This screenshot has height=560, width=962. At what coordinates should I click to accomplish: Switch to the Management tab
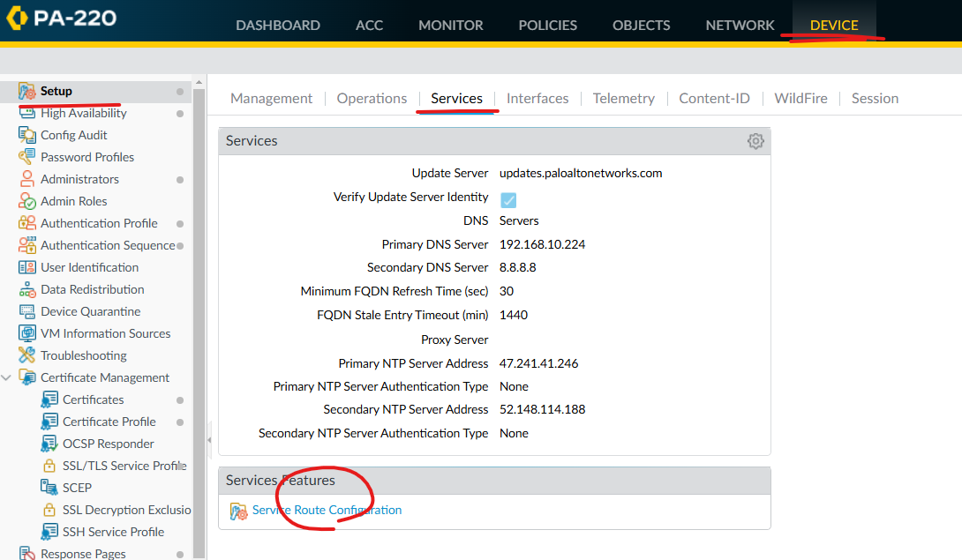pyautogui.click(x=271, y=98)
